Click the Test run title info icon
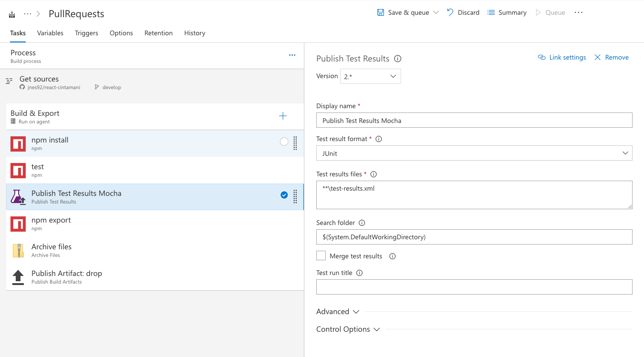This screenshot has width=644, height=357. [360, 273]
